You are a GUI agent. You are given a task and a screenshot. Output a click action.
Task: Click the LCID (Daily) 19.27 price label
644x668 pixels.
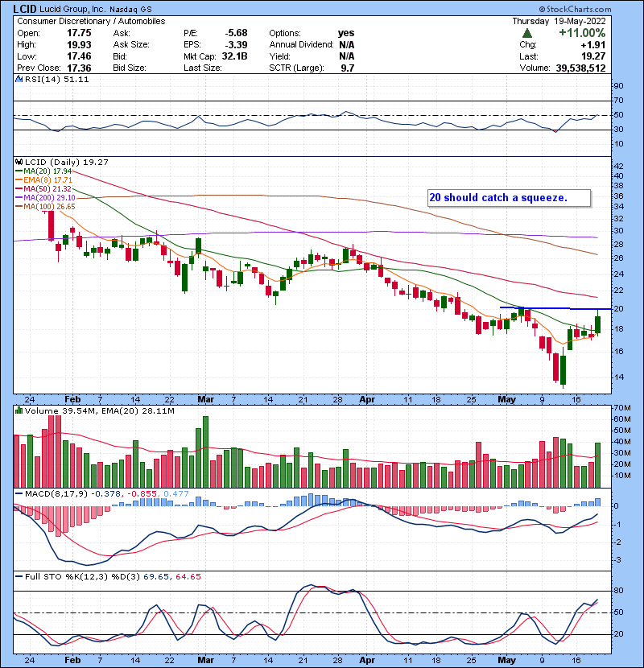point(67,163)
